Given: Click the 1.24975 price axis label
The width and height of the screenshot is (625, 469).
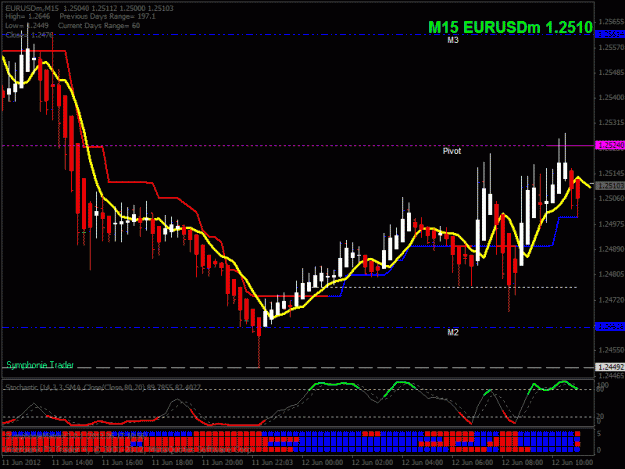Looking at the screenshot, I should tap(611, 224).
